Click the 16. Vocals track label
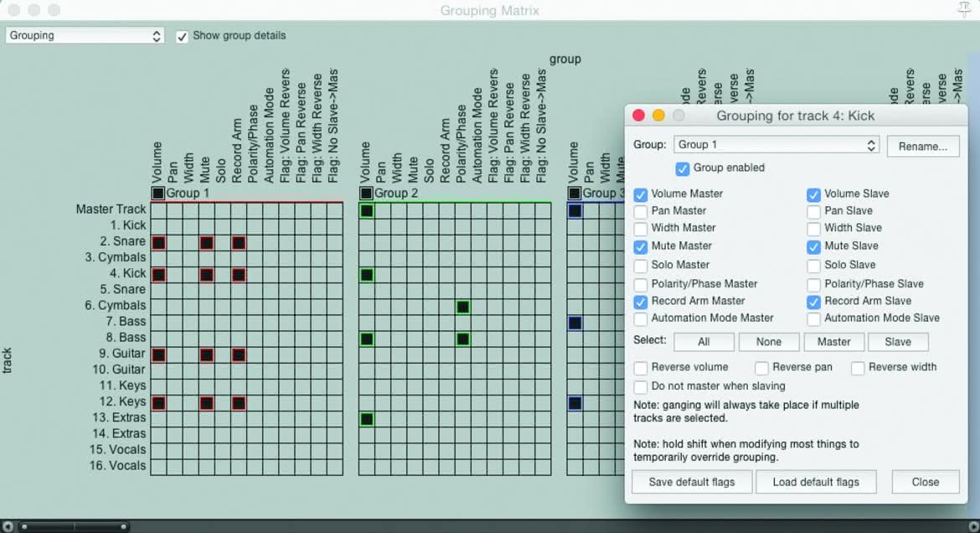Image resolution: width=980 pixels, height=533 pixels. (117, 465)
